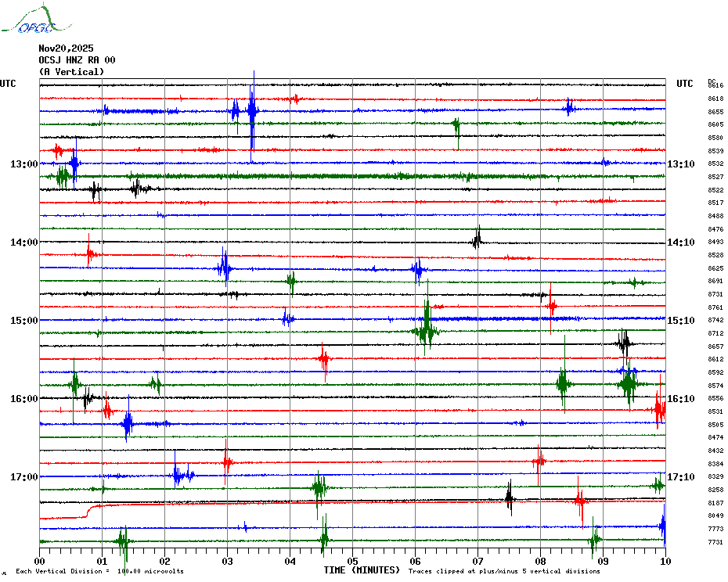Click the 00 minute tick label
728x582 pixels.
(39, 561)
